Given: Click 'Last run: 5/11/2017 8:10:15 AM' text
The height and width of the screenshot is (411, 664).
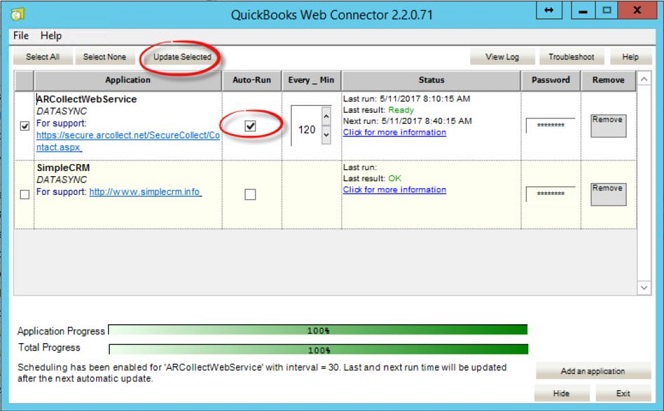Looking at the screenshot, I should tap(407, 99).
